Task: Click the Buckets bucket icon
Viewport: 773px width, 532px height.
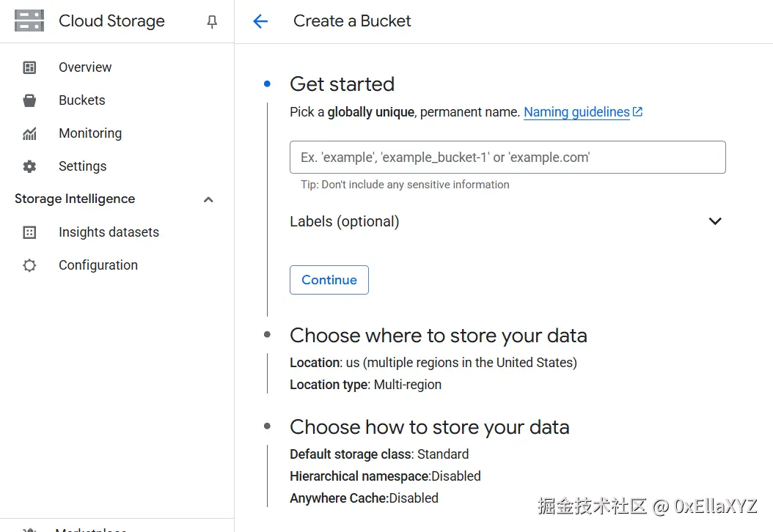Action: pyautogui.click(x=29, y=100)
